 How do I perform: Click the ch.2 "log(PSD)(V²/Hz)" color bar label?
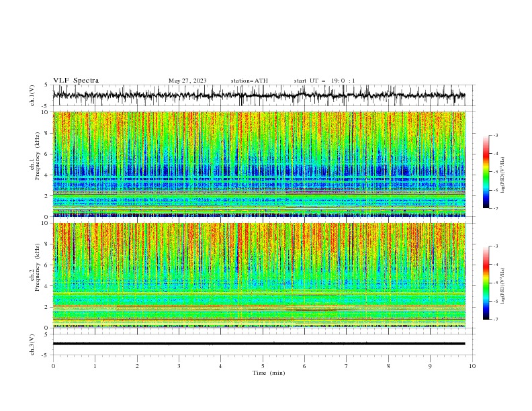coord(503,286)
